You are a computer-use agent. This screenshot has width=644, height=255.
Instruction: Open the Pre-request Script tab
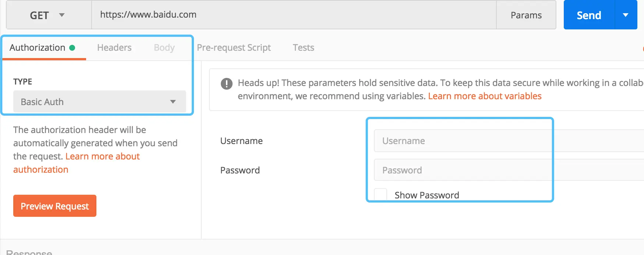234,48
